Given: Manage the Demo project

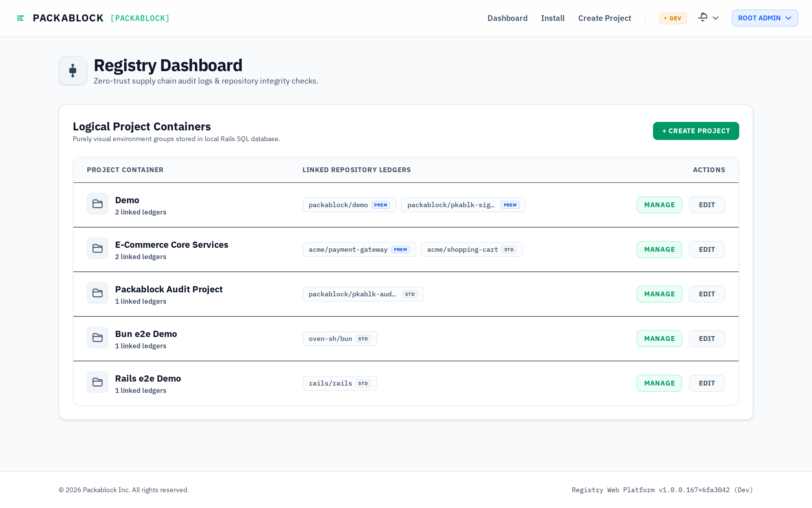Looking at the screenshot, I should pos(659,205).
